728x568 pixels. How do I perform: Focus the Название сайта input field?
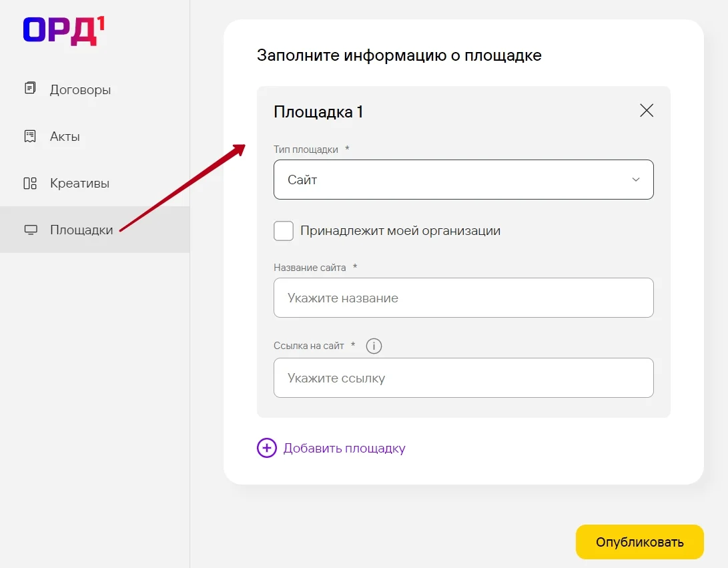click(463, 298)
